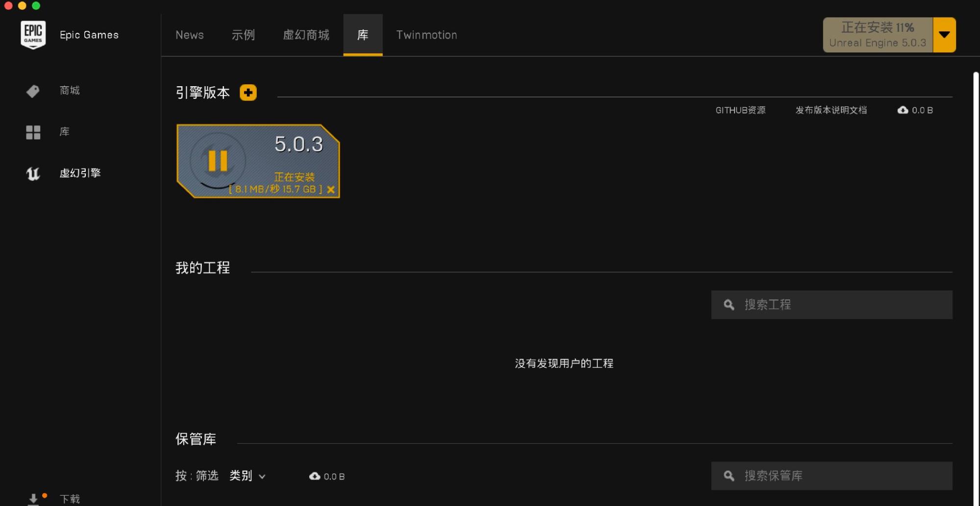980x506 pixels.
Task: Click the search icon in 搜索工程 field
Action: point(729,305)
